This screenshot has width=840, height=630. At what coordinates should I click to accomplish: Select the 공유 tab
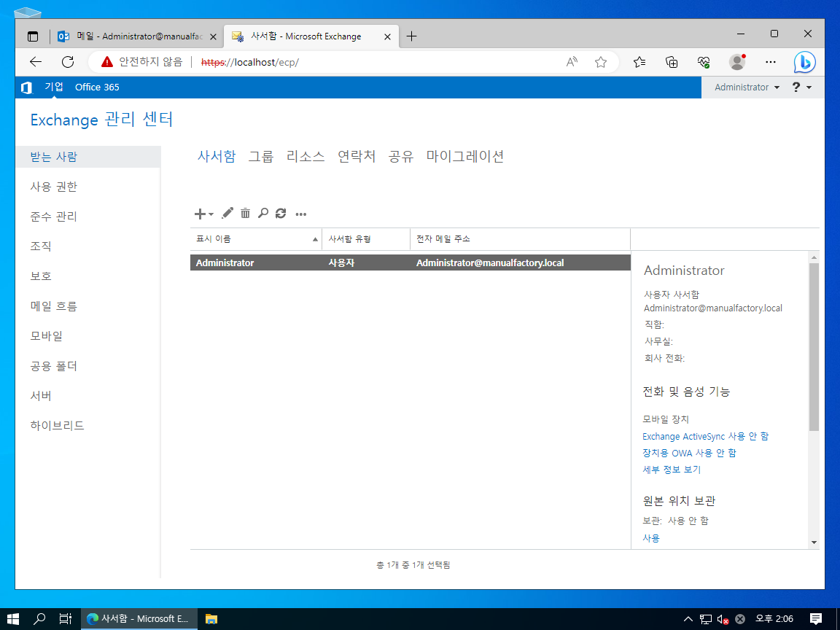[x=401, y=156]
